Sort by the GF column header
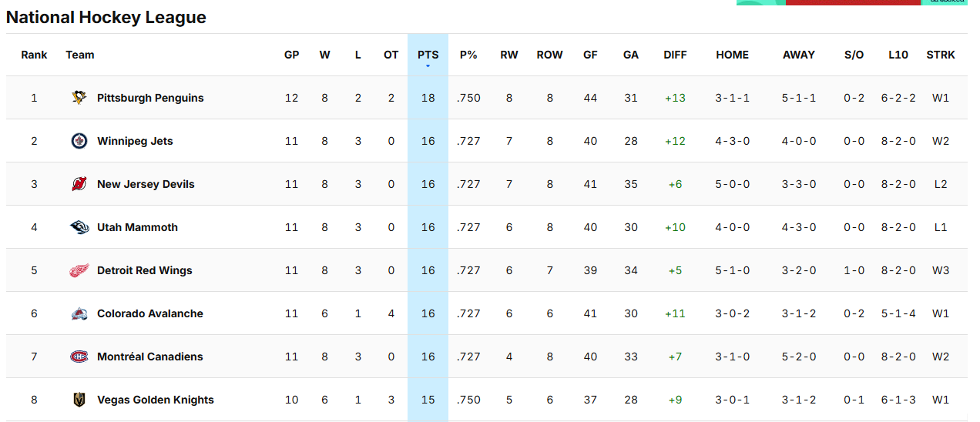Screen dimensions: 980x422 (x=590, y=55)
